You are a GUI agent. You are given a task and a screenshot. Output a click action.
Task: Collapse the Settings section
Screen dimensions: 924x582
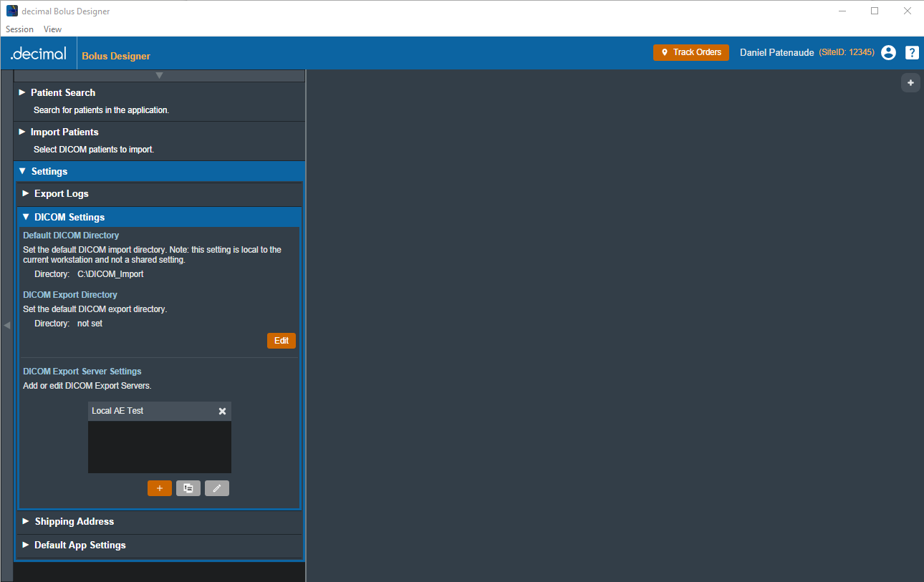click(x=49, y=171)
